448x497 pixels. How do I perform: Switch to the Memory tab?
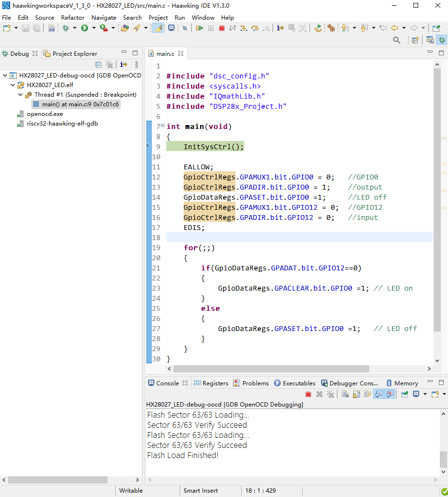pyautogui.click(x=402, y=383)
